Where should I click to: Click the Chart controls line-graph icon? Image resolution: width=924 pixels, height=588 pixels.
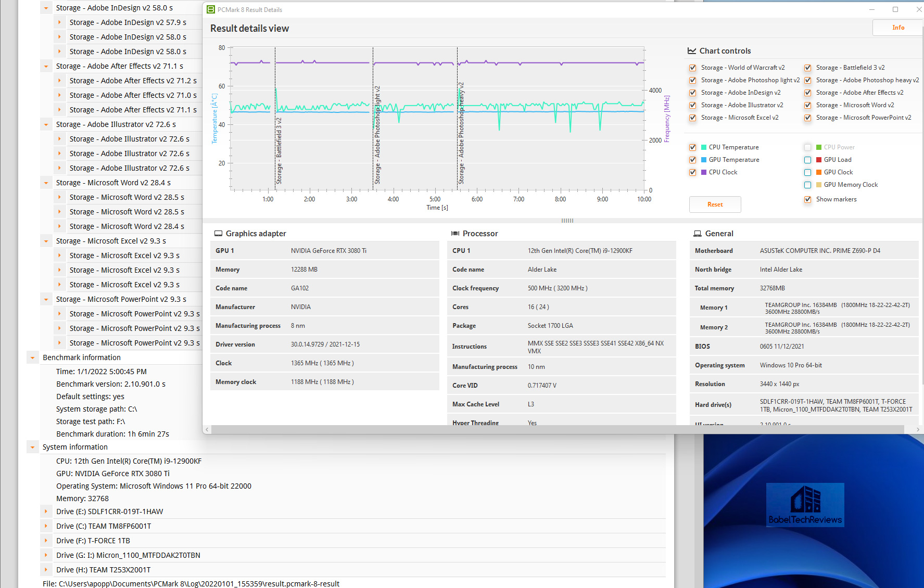tap(692, 51)
